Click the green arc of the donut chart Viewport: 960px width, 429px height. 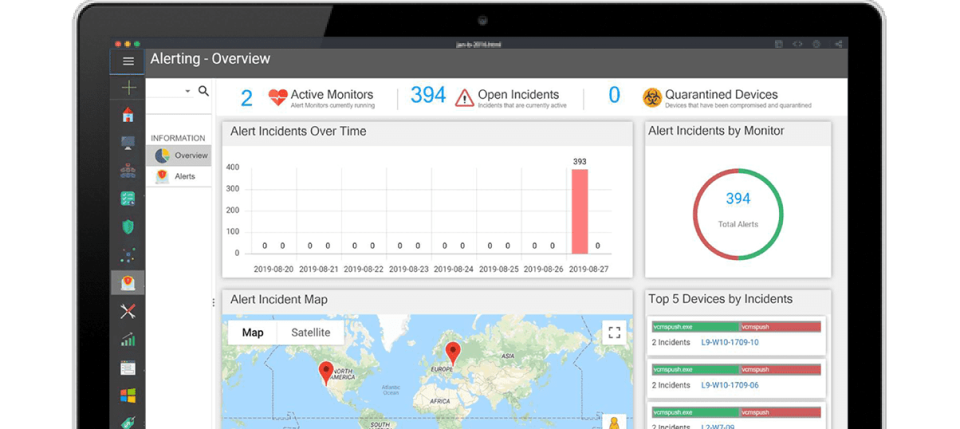coord(780,214)
